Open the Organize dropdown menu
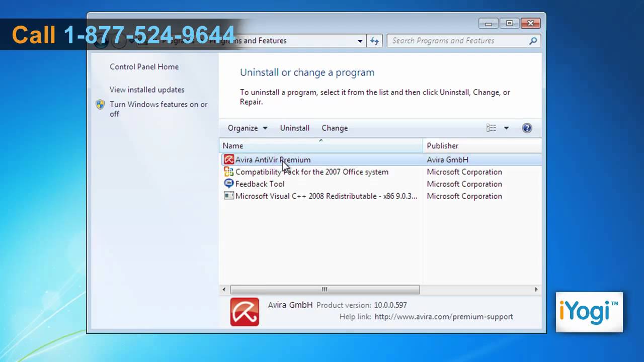Screen dimensions: 644x362 click(x=248, y=128)
